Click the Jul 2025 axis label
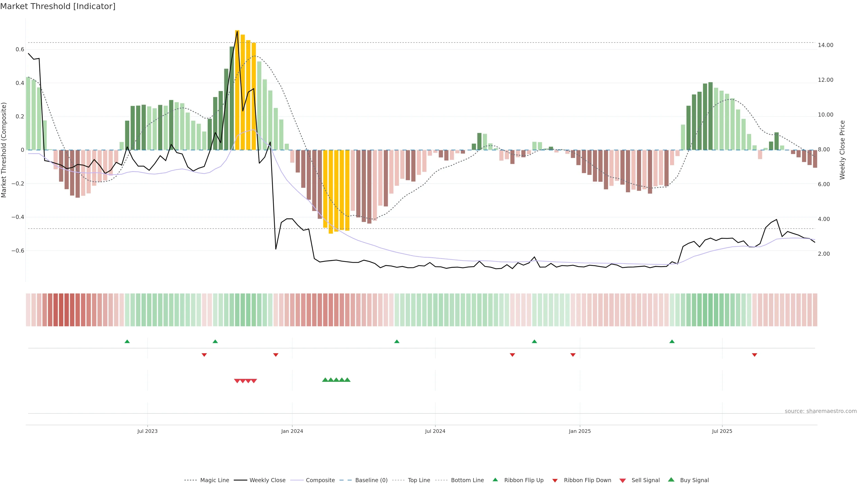The height and width of the screenshot is (488, 868). pos(722,431)
